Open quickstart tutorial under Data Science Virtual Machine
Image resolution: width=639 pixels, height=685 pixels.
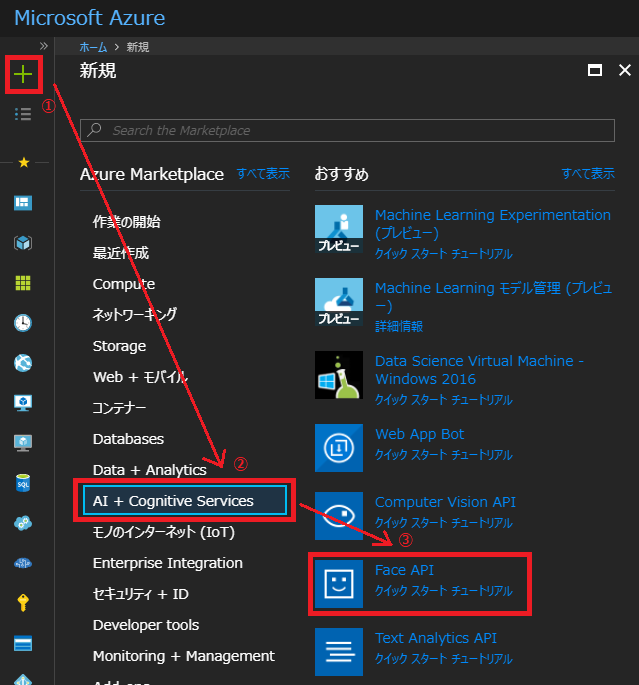[444, 400]
